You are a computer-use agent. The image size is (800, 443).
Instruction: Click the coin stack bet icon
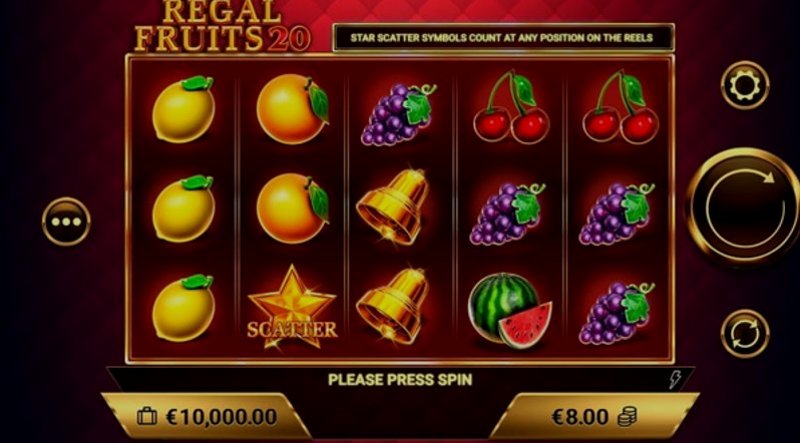point(627,416)
